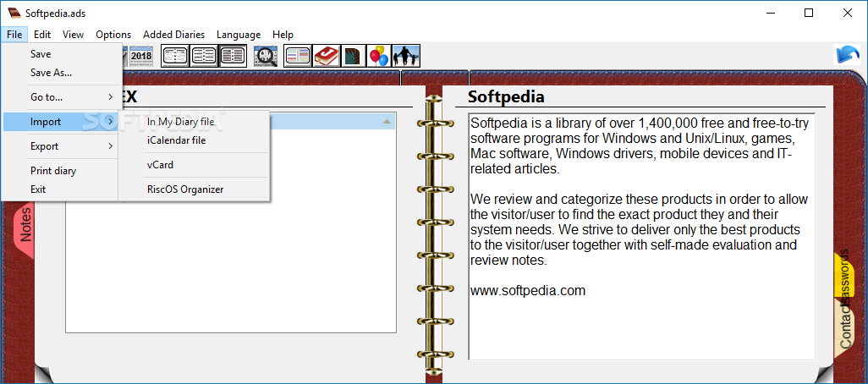Click the blue back arrow icon
868x384 pixels.
click(x=846, y=55)
